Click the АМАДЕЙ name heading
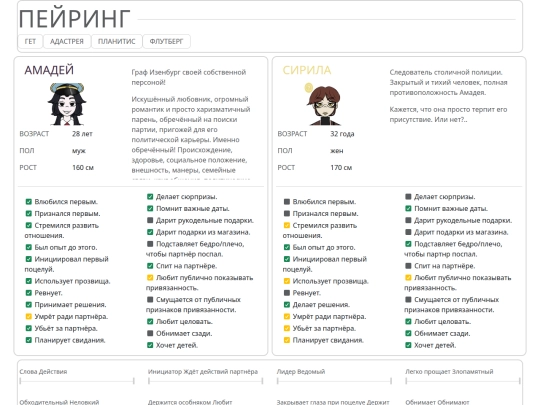Image resolution: width=540 pixels, height=405 pixels. (49, 70)
